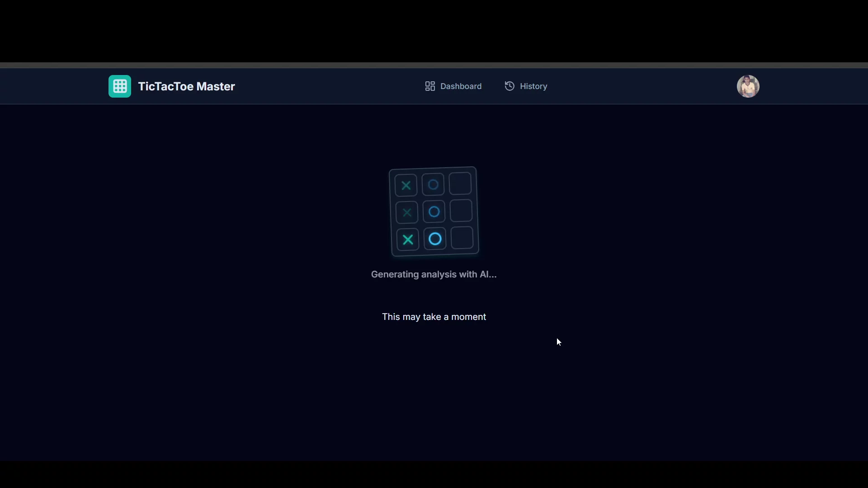The image size is (868, 488).
Task: Open the user profile avatar
Action: [748, 86]
